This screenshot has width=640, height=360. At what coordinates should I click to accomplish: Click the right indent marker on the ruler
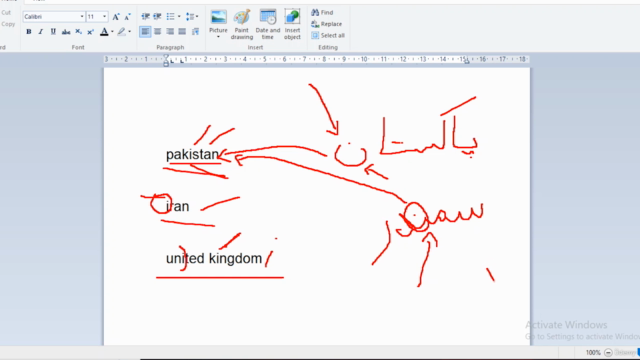467,61
